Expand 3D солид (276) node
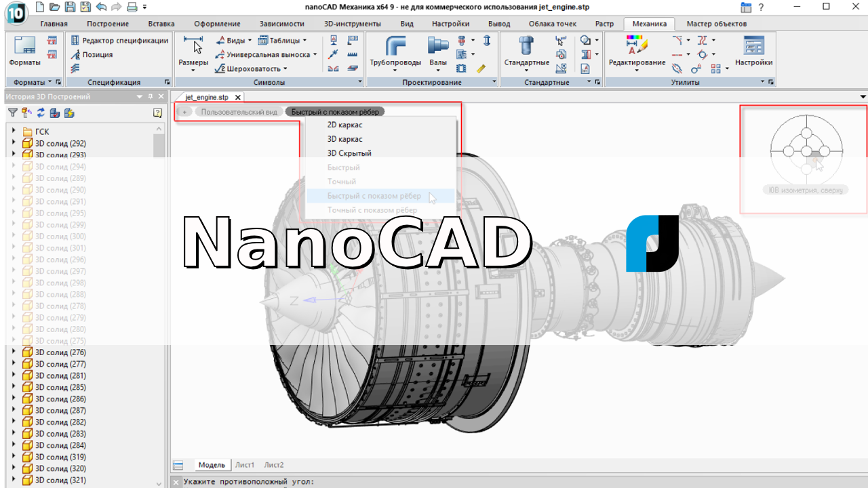 coord(13,352)
